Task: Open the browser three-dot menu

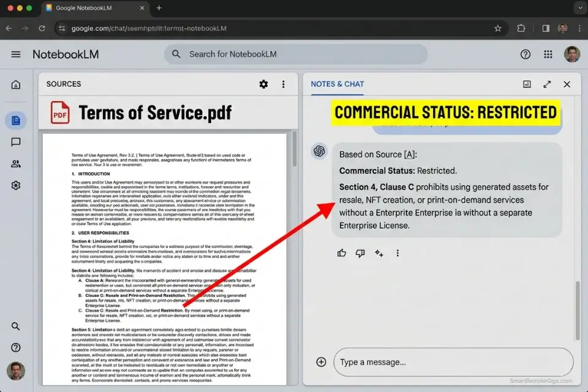Action: 579,28
